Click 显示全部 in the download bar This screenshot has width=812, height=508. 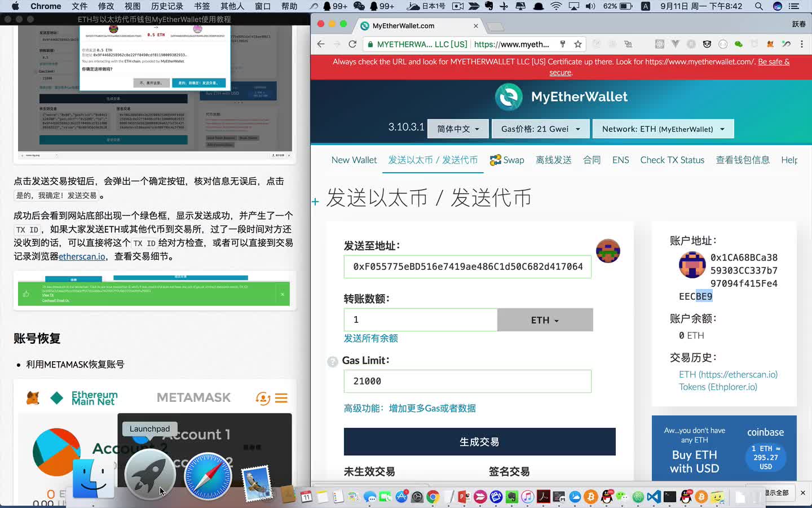pyautogui.click(x=776, y=493)
